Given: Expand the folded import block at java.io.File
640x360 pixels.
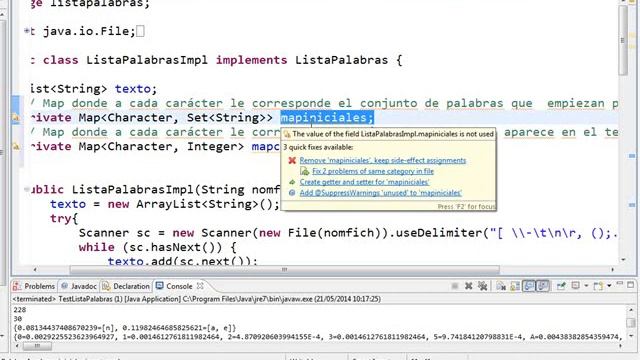Looking at the screenshot, I should (27, 31).
